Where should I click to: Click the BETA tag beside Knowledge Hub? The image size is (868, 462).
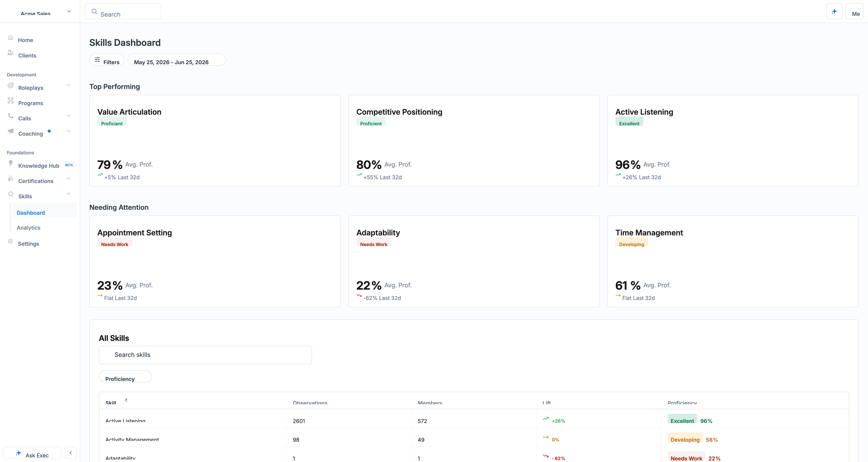coord(69,165)
